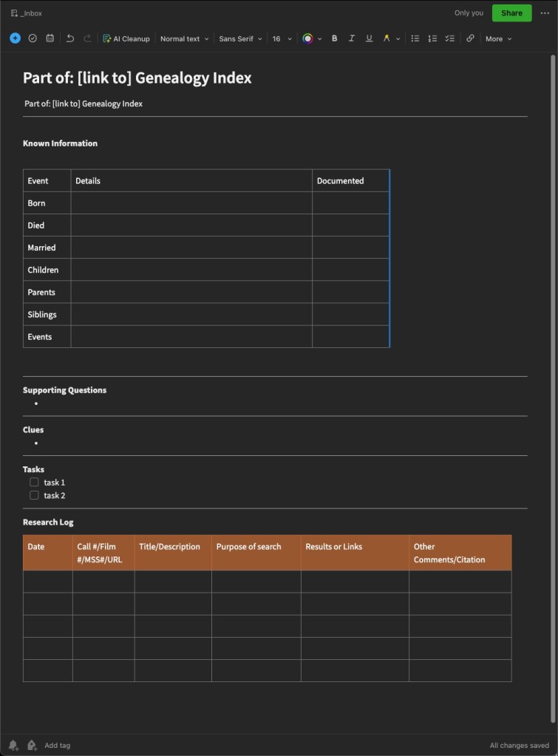Run AI Cleanup on the note

126,38
